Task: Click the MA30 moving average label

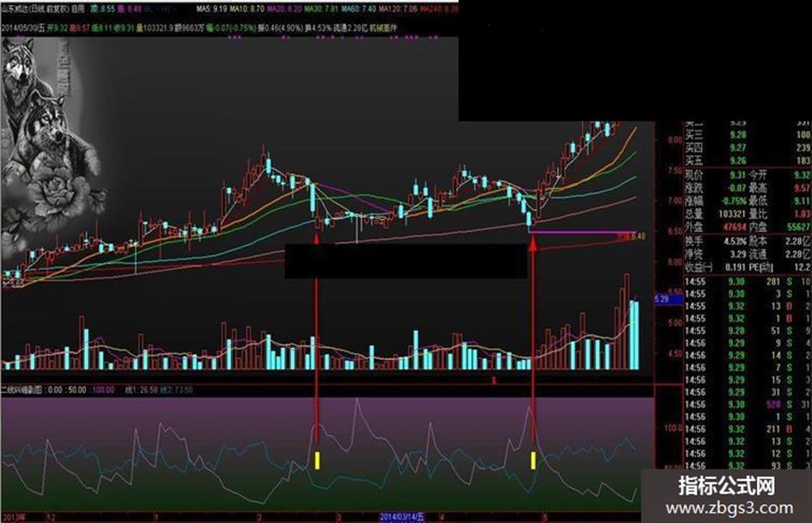Action: pos(321,9)
